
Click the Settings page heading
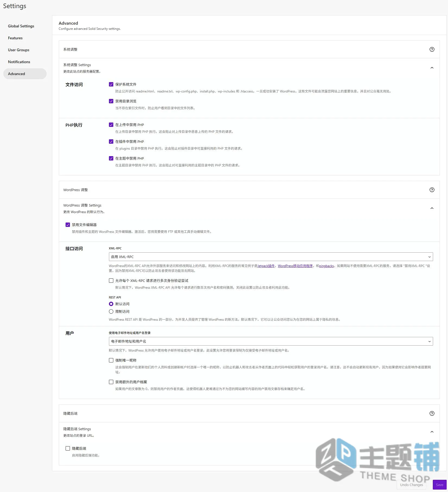coord(15,6)
